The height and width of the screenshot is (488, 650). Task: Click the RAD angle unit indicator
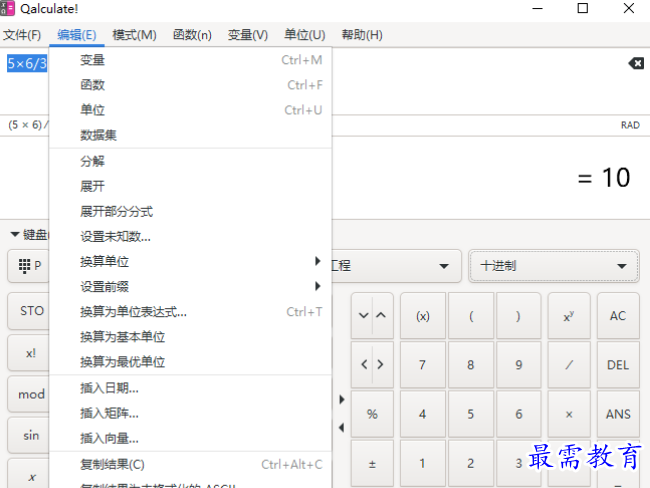630,125
